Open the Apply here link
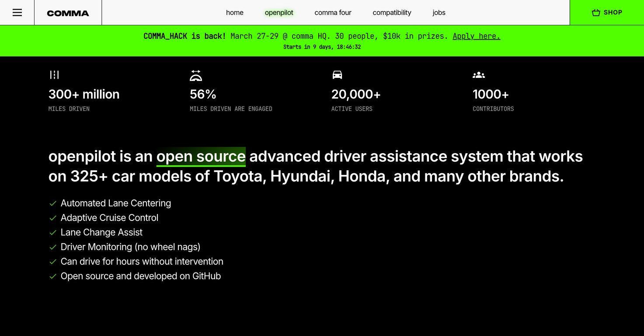 476,36
